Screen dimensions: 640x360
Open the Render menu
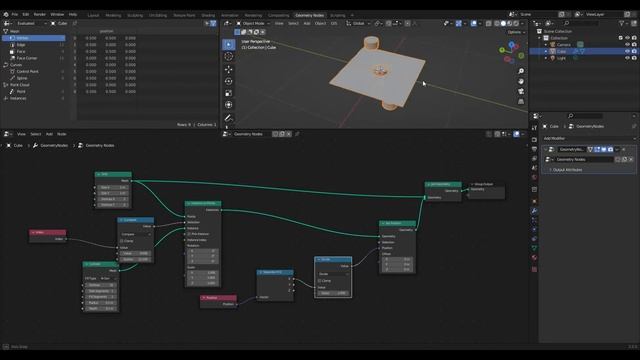(x=40, y=14)
